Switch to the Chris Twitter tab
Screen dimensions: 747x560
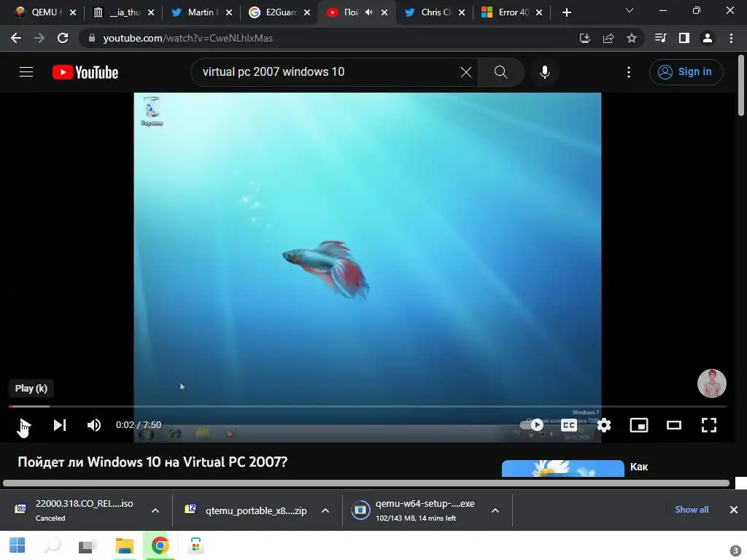click(433, 12)
